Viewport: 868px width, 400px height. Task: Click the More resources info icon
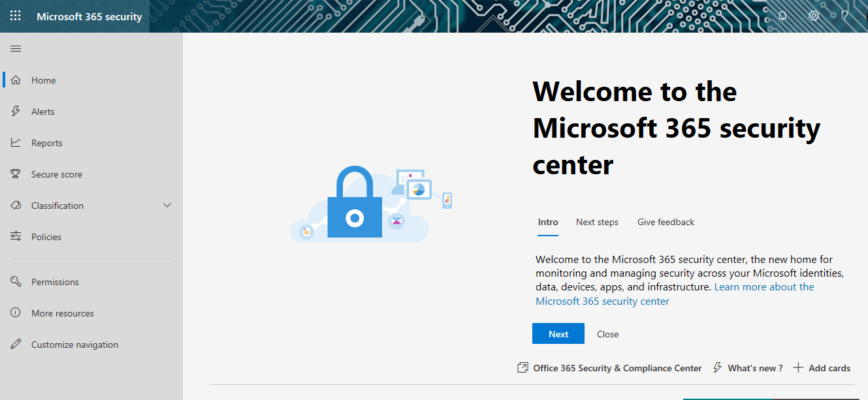(16, 313)
